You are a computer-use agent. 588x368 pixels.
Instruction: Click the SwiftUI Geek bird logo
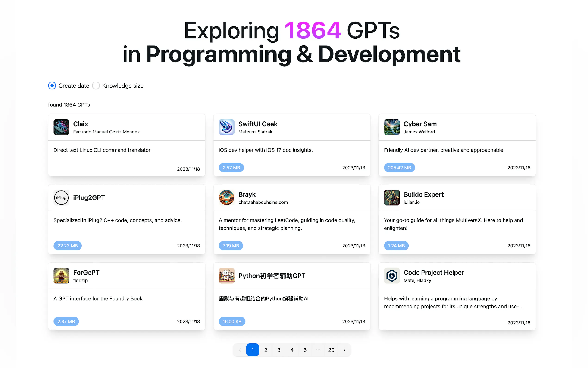(226, 127)
